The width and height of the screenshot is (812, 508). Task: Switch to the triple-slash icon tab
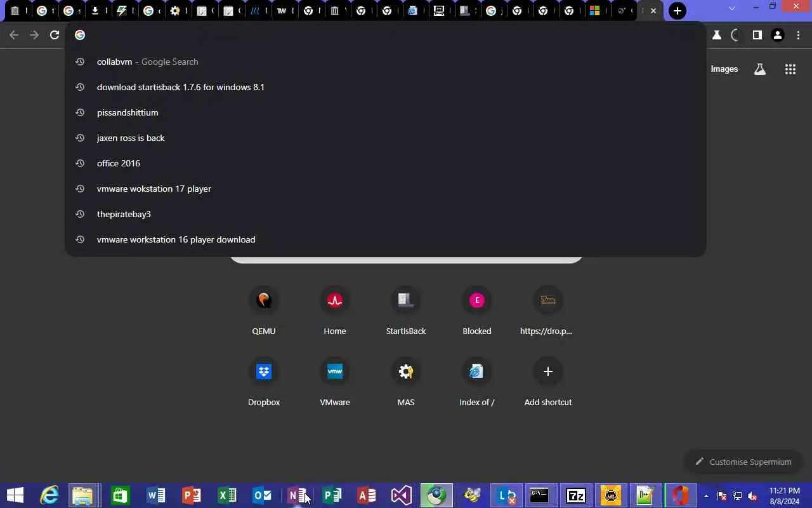[257, 11]
